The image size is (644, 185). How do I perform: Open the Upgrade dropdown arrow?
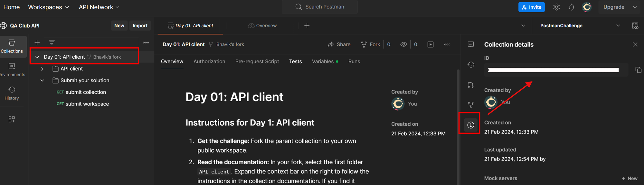click(x=635, y=7)
